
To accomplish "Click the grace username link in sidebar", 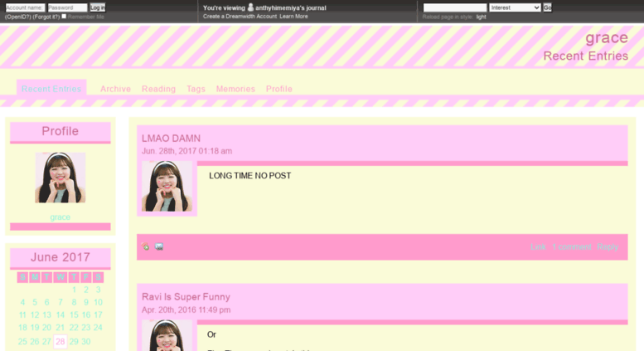I will point(60,217).
